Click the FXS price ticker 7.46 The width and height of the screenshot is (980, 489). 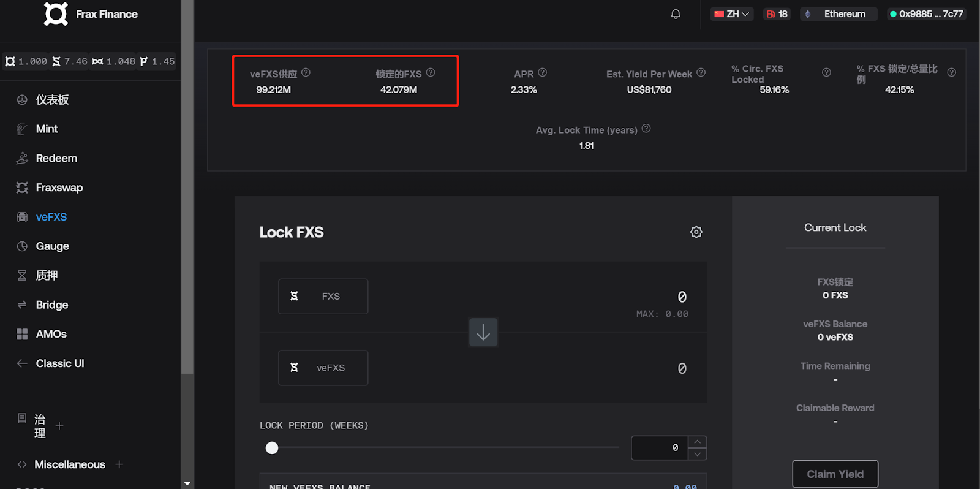[x=70, y=61]
